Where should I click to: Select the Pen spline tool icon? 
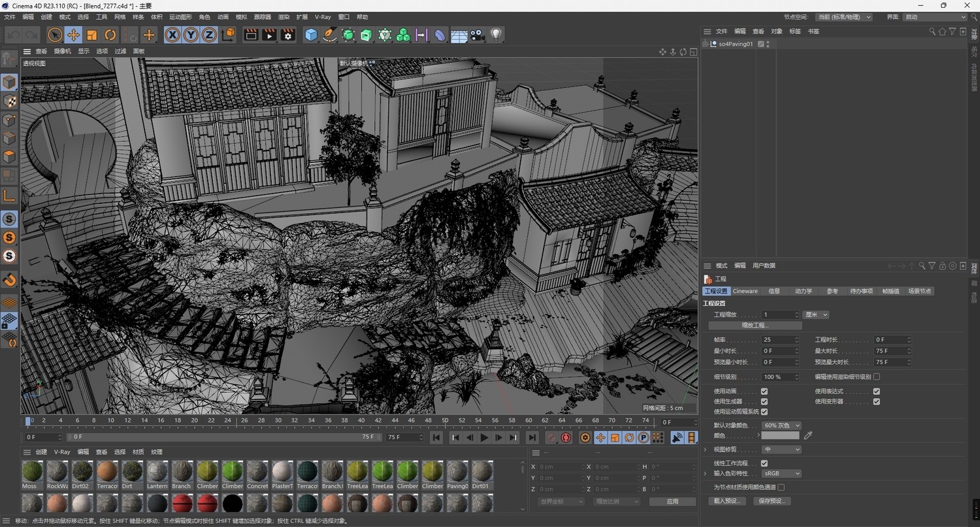tap(329, 35)
